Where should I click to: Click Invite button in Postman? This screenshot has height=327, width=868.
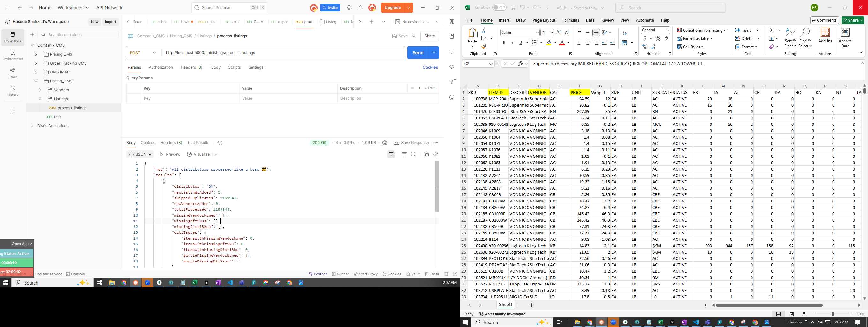(330, 8)
